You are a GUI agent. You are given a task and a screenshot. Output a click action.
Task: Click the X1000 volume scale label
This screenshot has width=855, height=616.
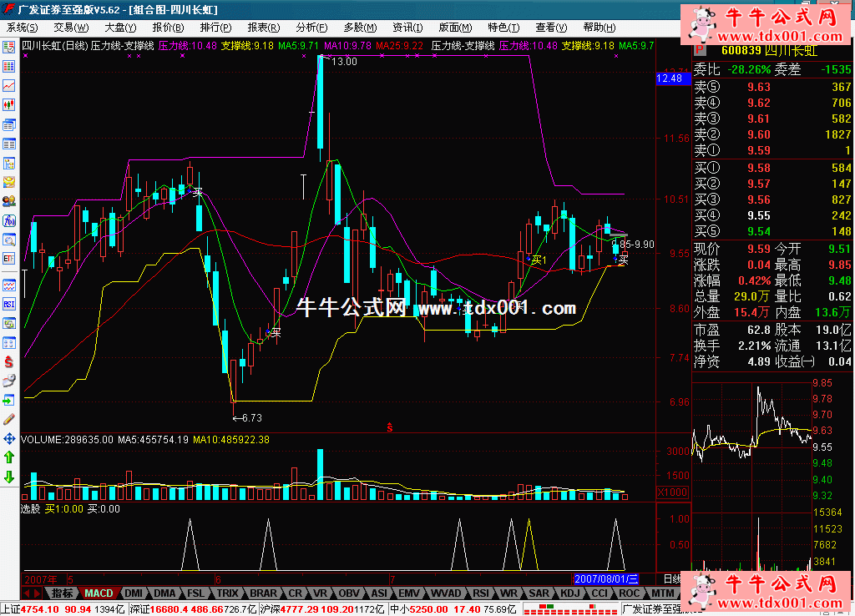click(x=673, y=492)
